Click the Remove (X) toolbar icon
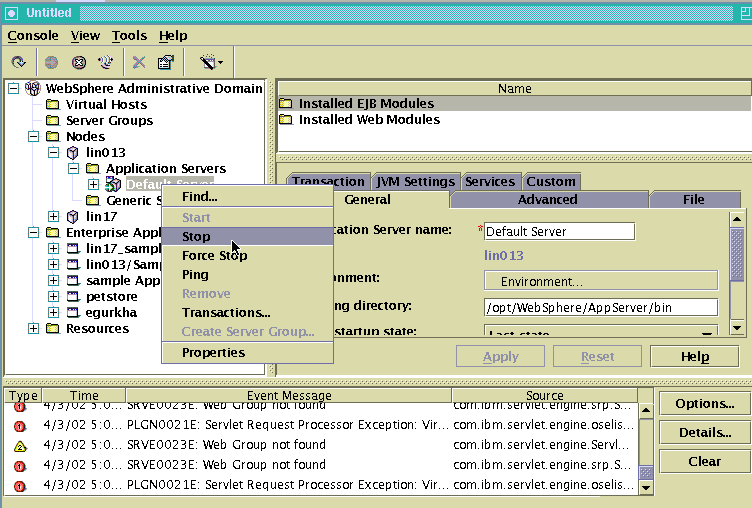This screenshot has height=508, width=752. pyautogui.click(x=139, y=62)
